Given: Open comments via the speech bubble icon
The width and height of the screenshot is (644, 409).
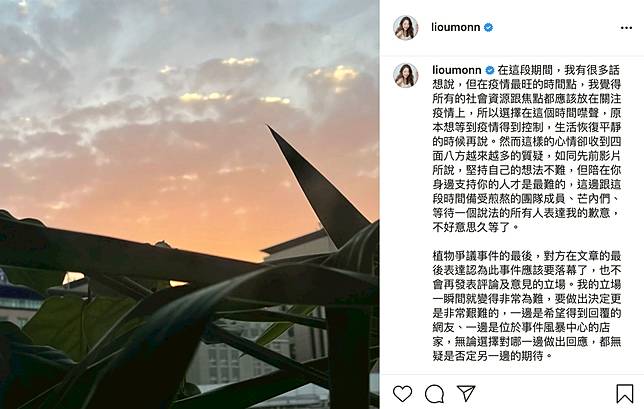Looking at the screenshot, I should pyautogui.click(x=434, y=394).
